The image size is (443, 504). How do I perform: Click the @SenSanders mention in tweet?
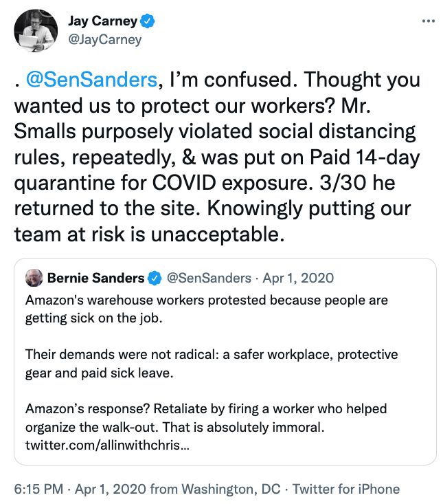pos(91,80)
